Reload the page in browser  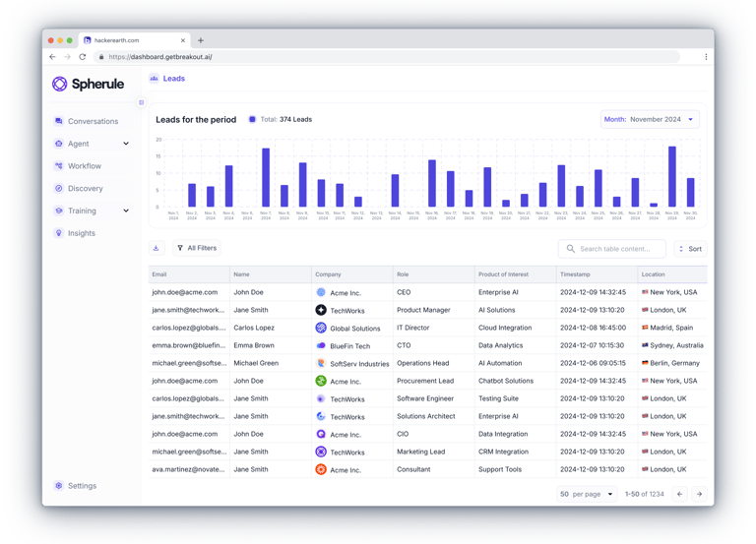pyautogui.click(x=83, y=57)
